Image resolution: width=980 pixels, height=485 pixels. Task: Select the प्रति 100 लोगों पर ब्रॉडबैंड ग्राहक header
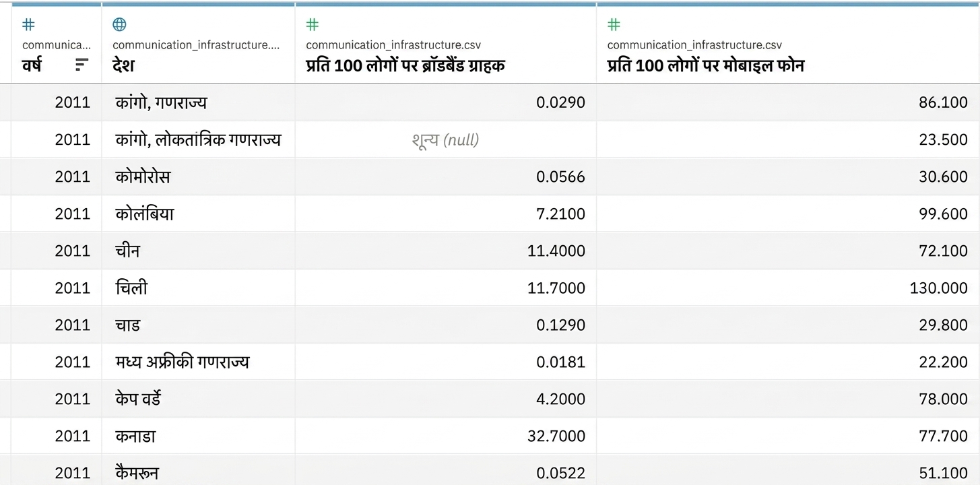(x=445, y=44)
